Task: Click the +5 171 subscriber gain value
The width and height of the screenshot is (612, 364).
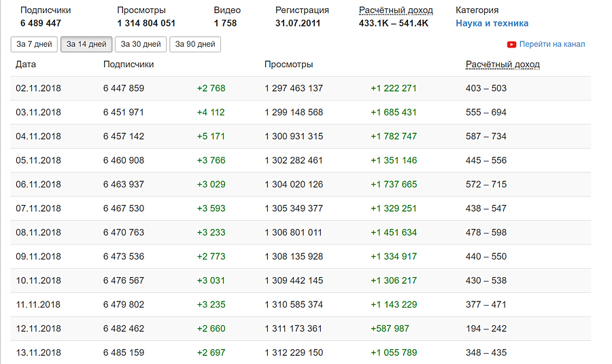Action: coord(211,136)
